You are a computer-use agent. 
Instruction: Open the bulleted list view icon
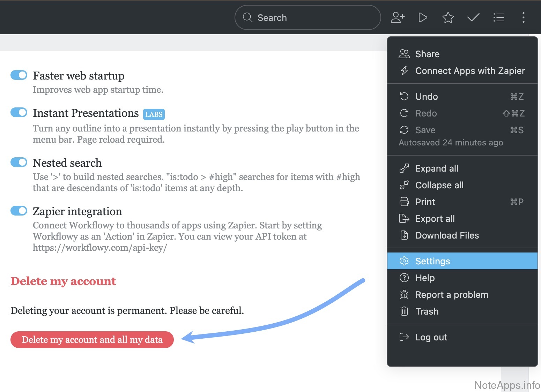(498, 17)
